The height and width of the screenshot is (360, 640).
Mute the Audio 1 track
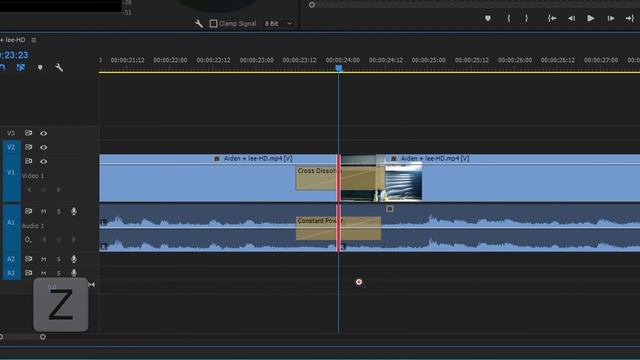click(43, 211)
